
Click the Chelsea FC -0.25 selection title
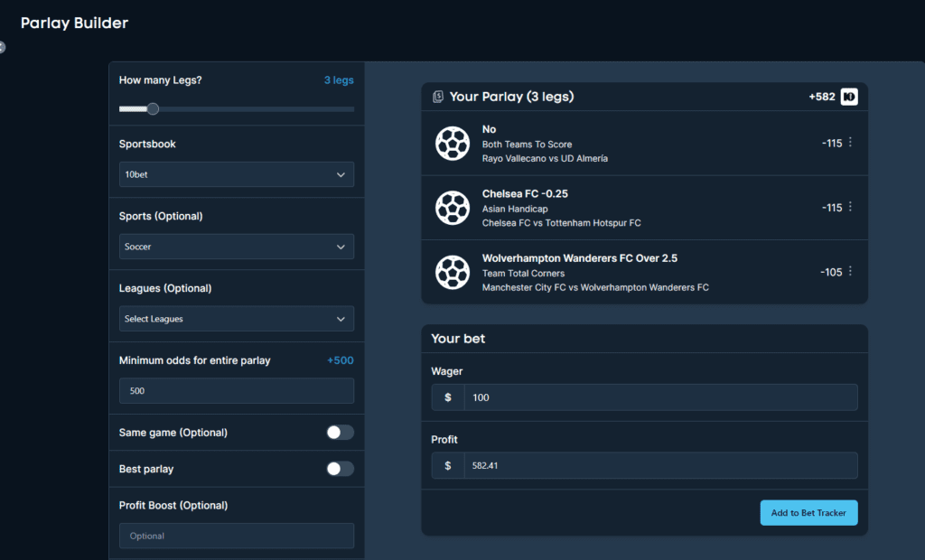[x=525, y=193]
